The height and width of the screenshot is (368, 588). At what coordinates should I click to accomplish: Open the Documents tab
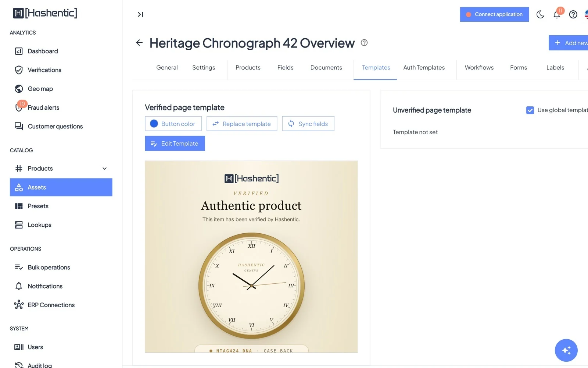[326, 68]
